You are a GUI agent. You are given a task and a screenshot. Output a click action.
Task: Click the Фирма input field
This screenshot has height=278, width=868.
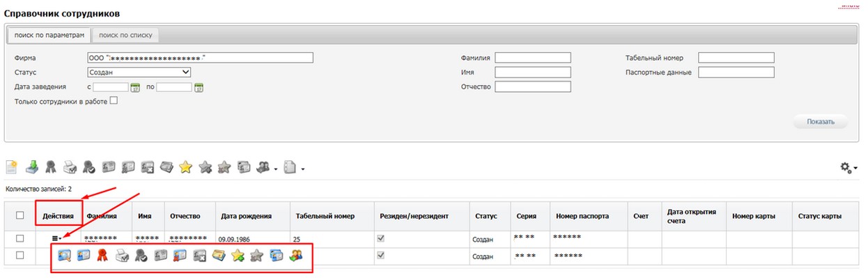click(x=201, y=58)
